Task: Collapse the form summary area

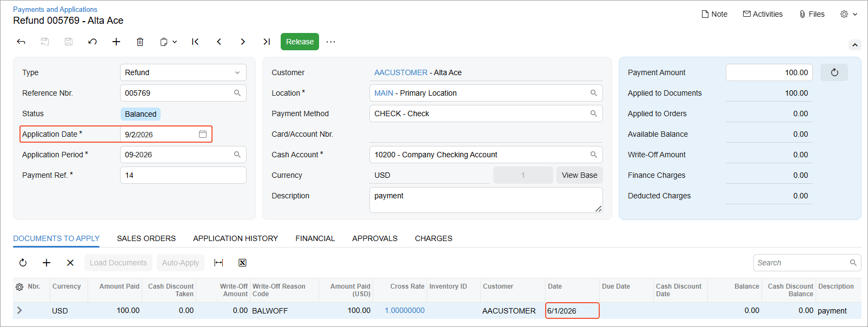Action: [855, 45]
